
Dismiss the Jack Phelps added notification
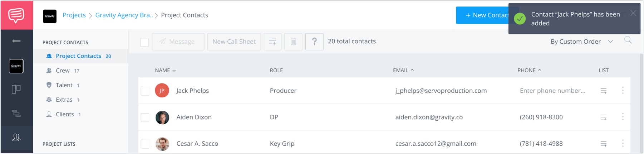(633, 13)
